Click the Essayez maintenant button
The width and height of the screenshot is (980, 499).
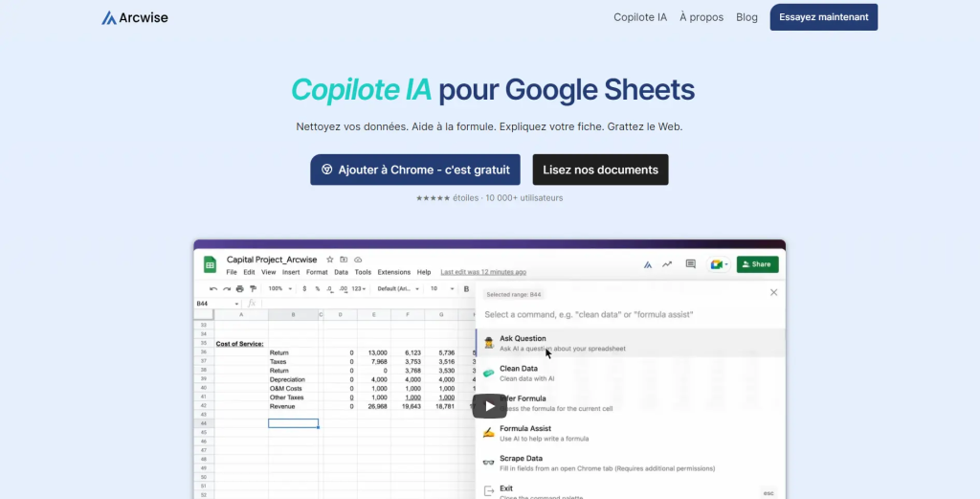(x=824, y=17)
